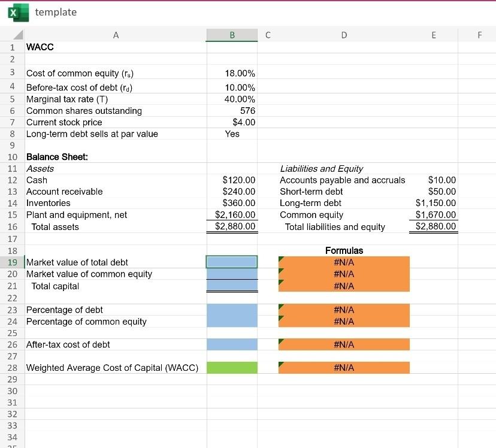The height and width of the screenshot is (448, 496).
Task: Select the cell showing Yes for long-term debt
Action: [232, 134]
